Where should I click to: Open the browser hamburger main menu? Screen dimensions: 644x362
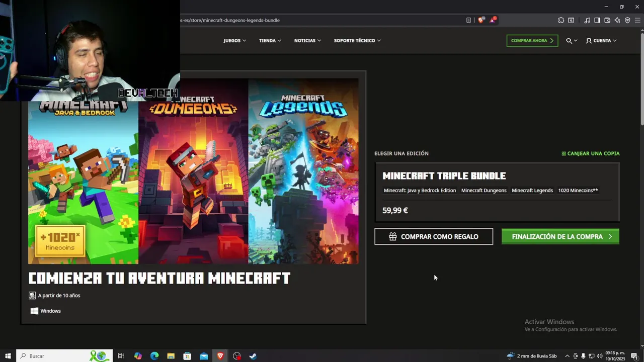[637, 20]
